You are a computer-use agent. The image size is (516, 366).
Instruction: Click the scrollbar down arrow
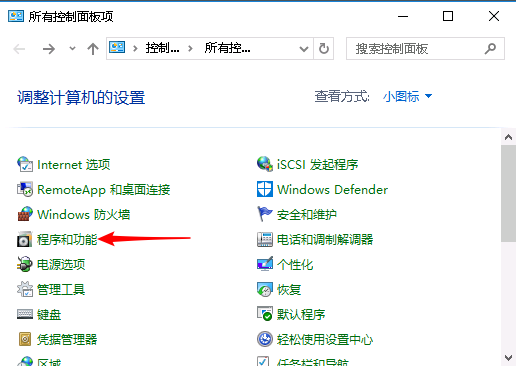click(x=508, y=358)
